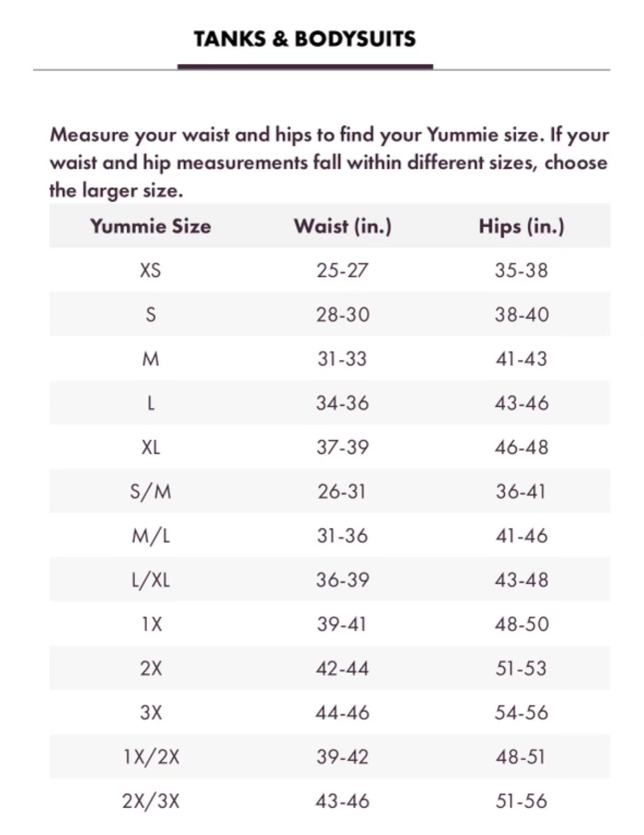Screen dimensions: 644x835
Task: Select the 3X size row label
Action: [151, 712]
